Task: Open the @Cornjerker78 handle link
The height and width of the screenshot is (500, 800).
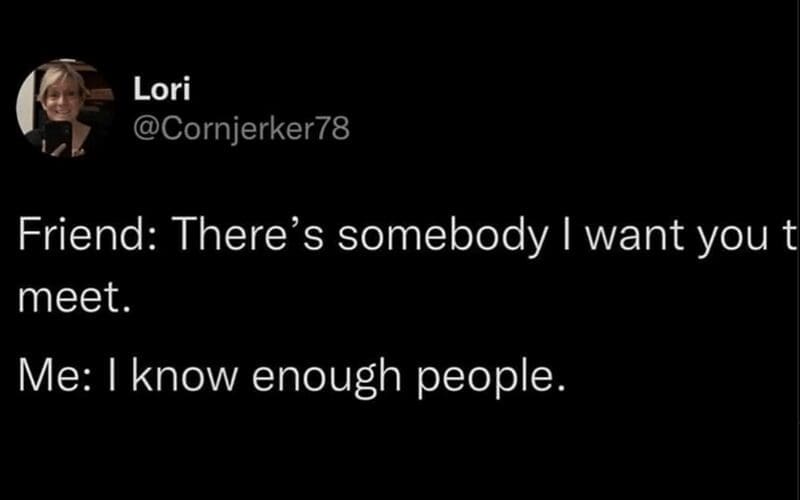Action: point(241,128)
